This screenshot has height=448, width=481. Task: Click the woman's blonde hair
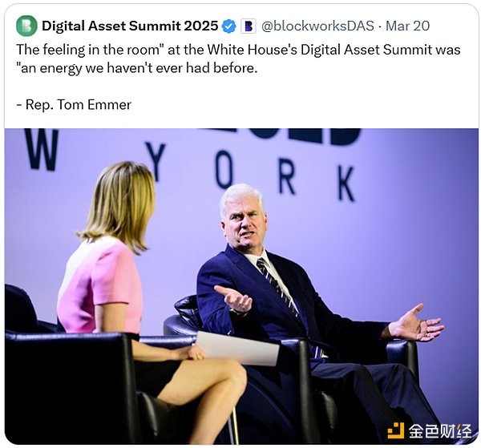pos(120,204)
